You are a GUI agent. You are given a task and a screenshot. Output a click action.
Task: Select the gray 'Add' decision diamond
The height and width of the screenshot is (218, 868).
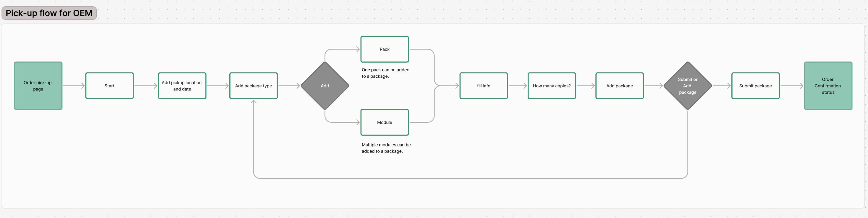(x=325, y=86)
